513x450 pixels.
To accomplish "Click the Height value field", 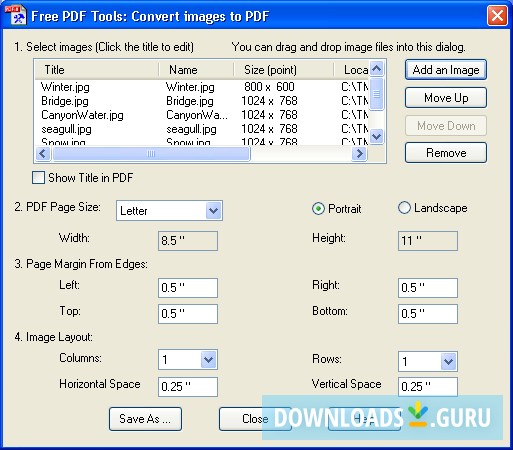I will click(428, 241).
